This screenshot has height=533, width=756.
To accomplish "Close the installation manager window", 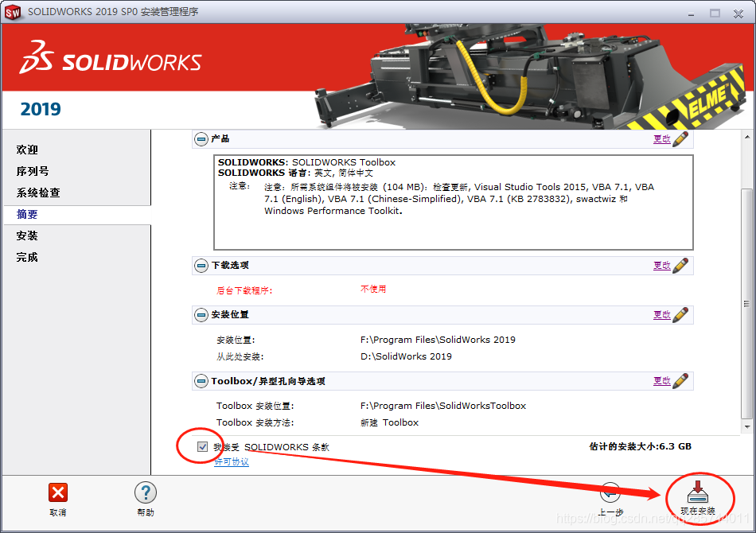I will 738,14.
